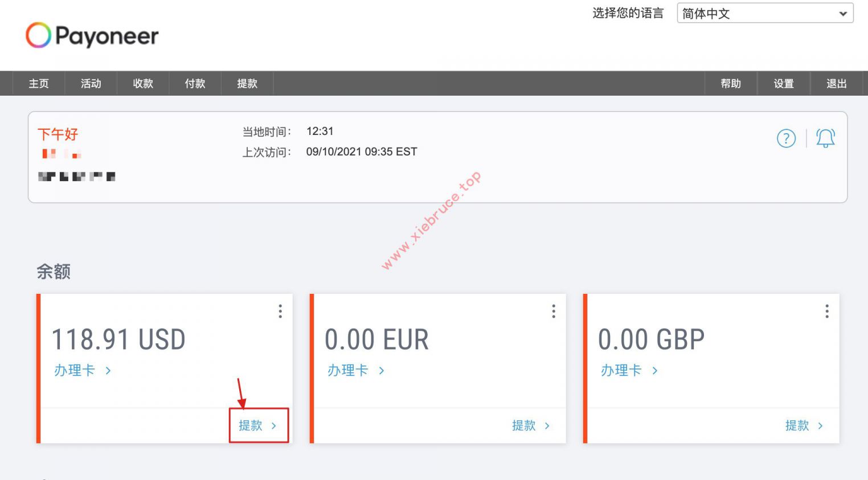This screenshot has width=868, height=480.
Task: Click 办理卡 link under EUR balance
Action: pyautogui.click(x=356, y=371)
